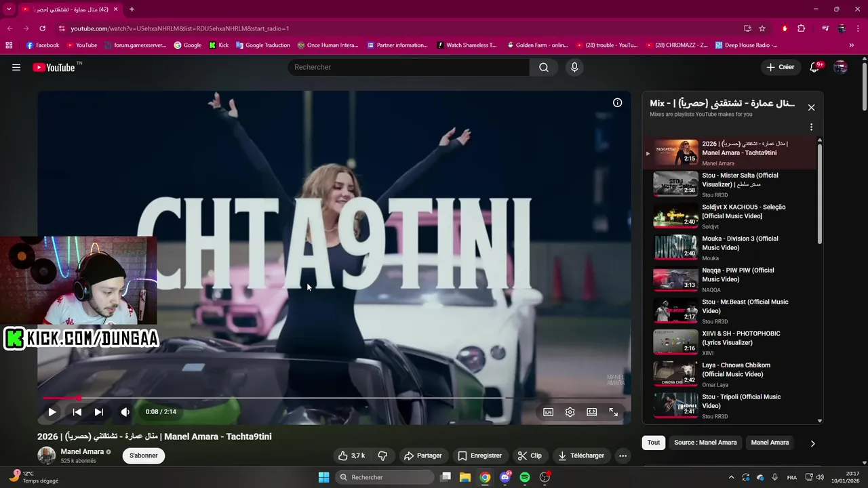Open the Windows Start menu

click(x=323, y=477)
